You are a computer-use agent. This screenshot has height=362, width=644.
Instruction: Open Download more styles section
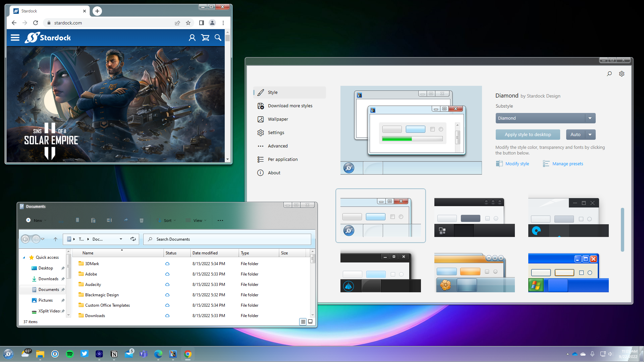(x=290, y=106)
